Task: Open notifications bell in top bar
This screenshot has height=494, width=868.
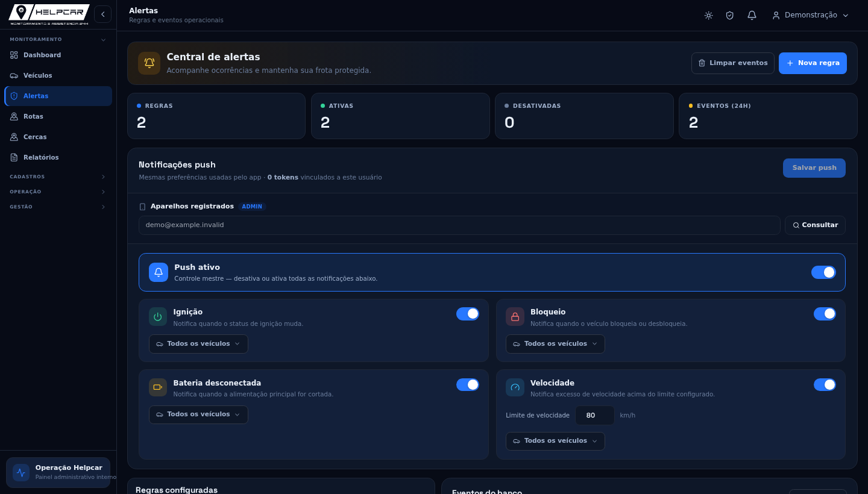Action: [x=752, y=15]
